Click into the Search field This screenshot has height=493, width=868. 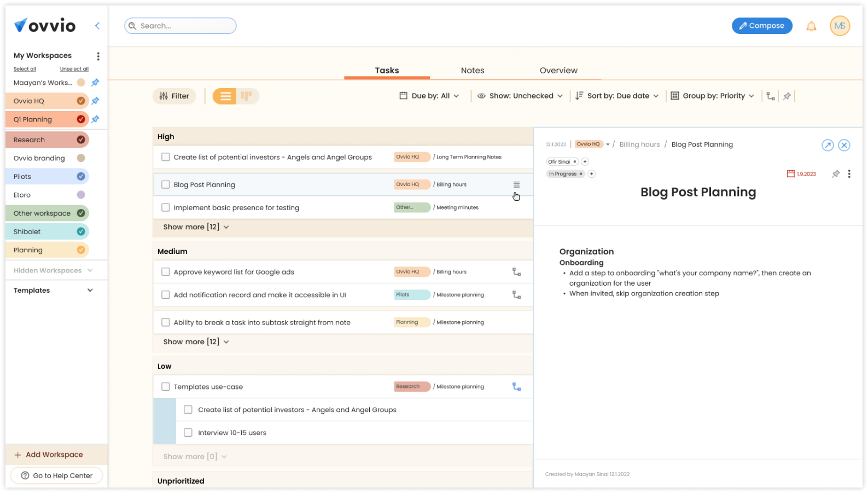(x=180, y=26)
